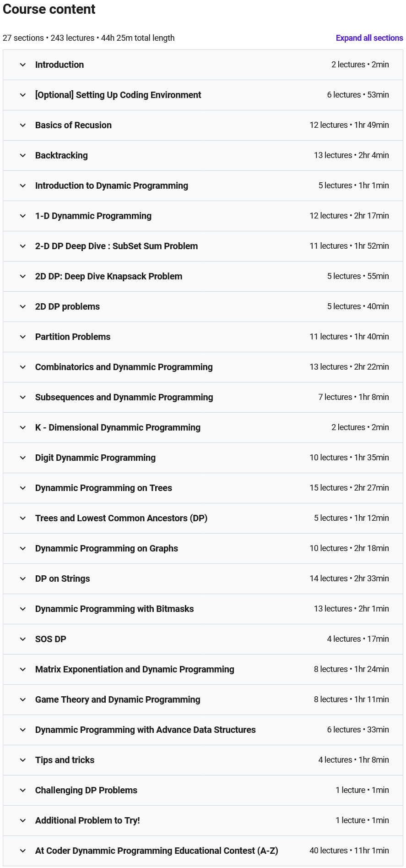Click chevron icon for Challenging DP Problems
This screenshot has width=406, height=868.
(x=23, y=790)
